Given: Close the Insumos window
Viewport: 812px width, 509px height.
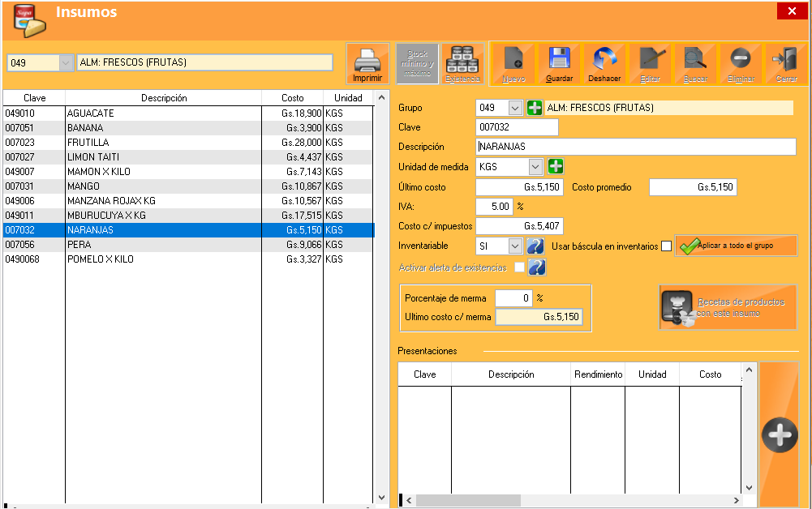Looking at the screenshot, I should click(792, 11).
